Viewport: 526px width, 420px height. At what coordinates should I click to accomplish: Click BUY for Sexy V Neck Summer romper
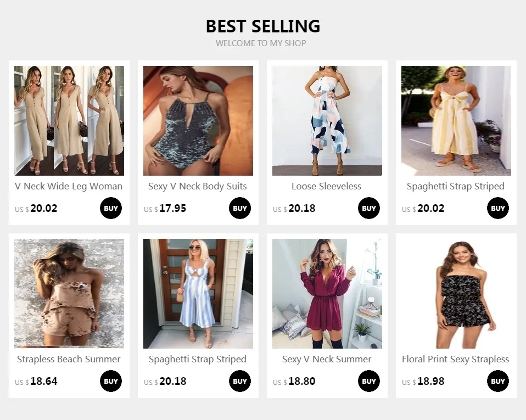click(x=369, y=381)
